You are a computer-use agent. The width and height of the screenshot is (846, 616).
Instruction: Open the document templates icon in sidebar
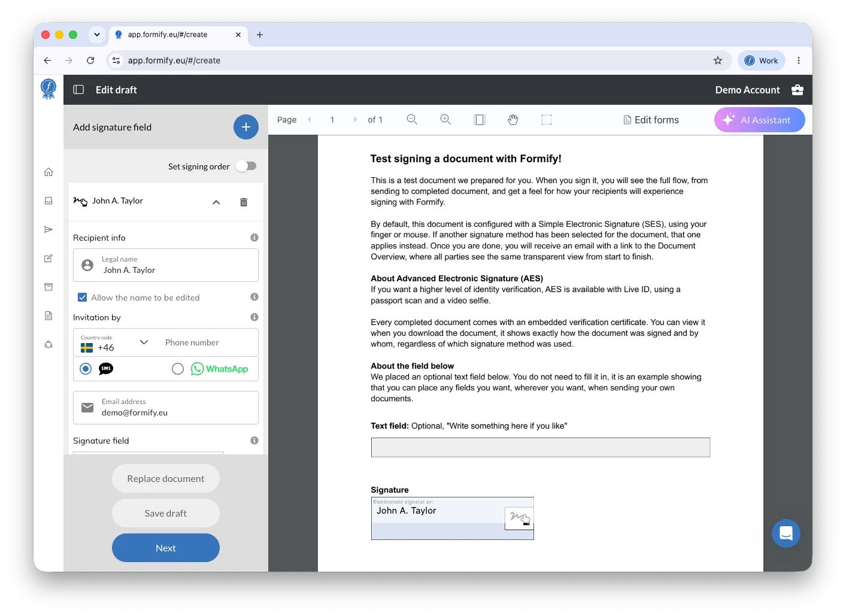(x=48, y=316)
